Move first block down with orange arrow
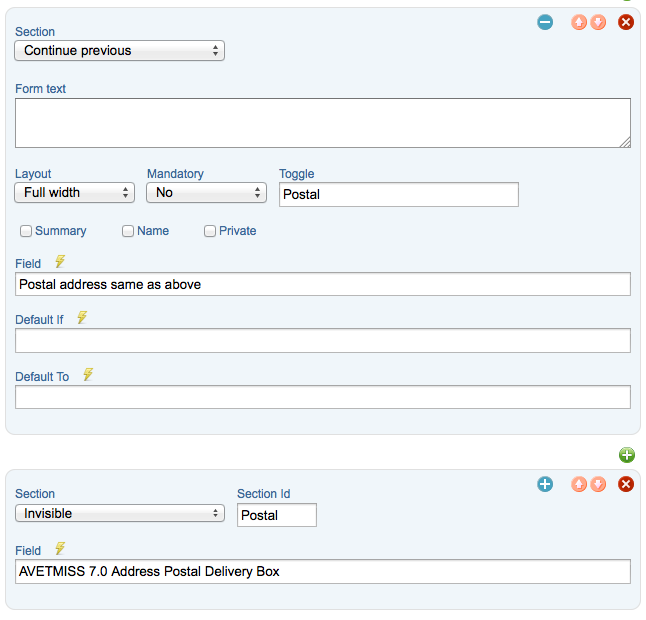Screen dimensions: 646x620 (x=598, y=22)
